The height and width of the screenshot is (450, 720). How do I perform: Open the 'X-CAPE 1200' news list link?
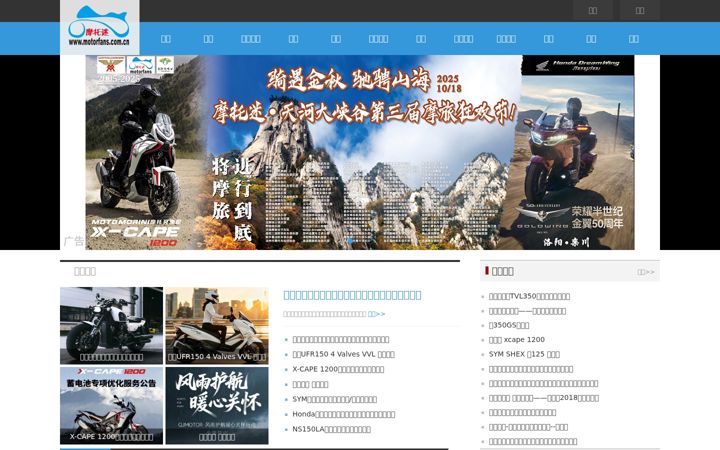click(x=338, y=369)
